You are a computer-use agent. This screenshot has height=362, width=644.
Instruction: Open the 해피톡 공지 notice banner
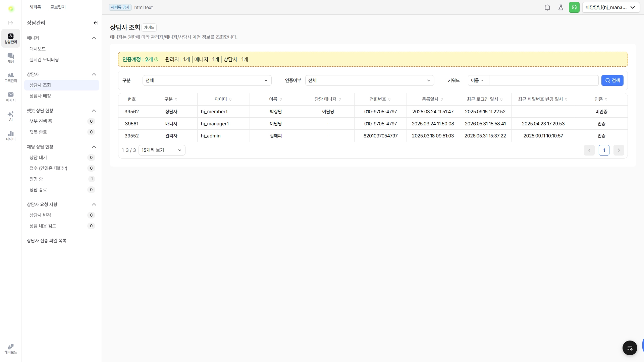point(120,7)
